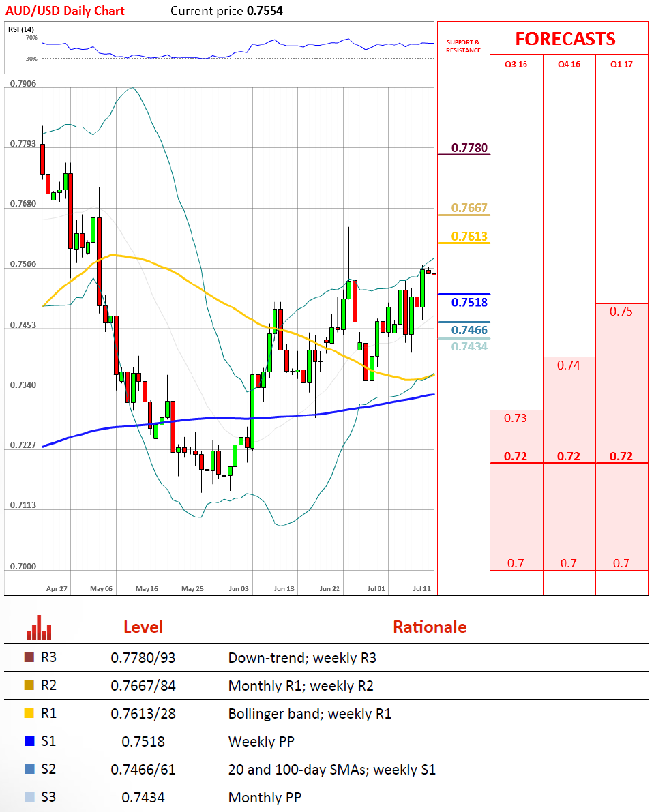Click the Jun 13 date axis label
The width and height of the screenshot is (654, 812).
[x=284, y=589]
